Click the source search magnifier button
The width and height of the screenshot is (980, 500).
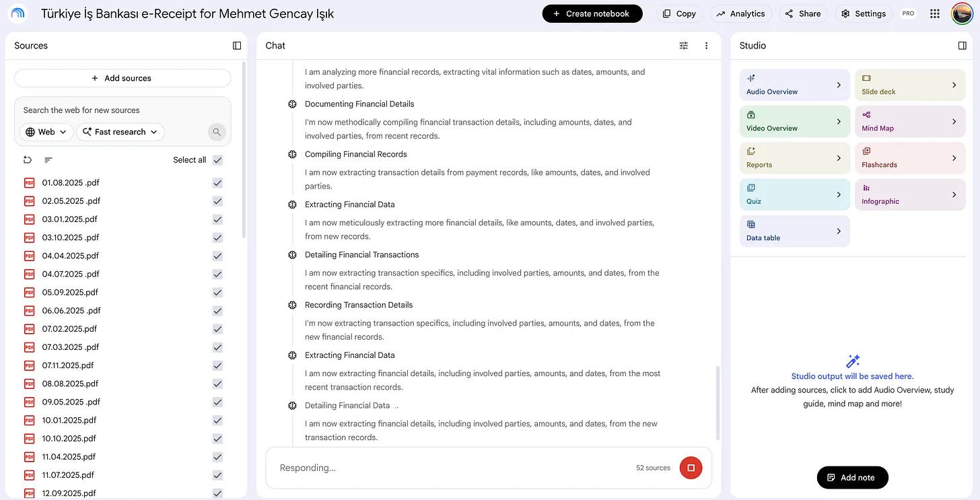217,132
